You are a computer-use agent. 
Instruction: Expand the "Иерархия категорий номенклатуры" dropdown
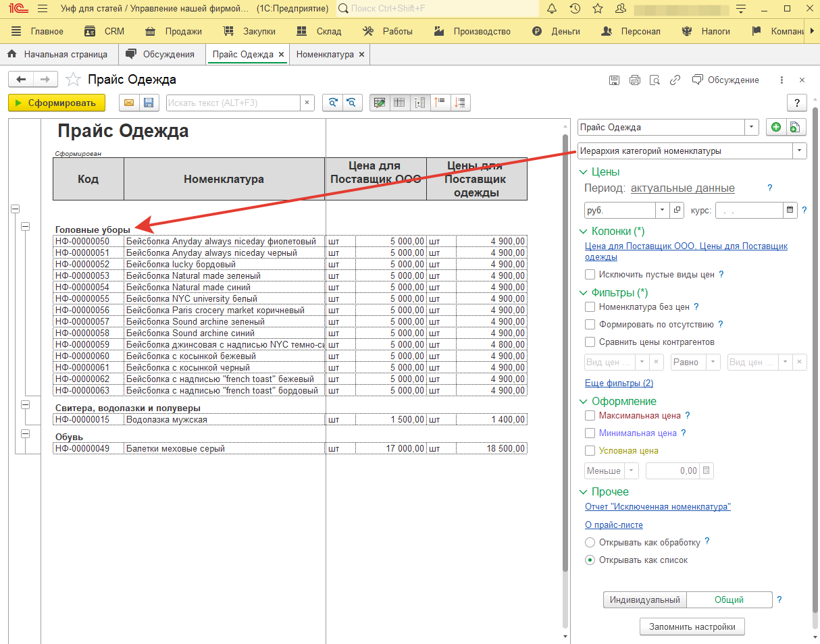click(x=800, y=151)
